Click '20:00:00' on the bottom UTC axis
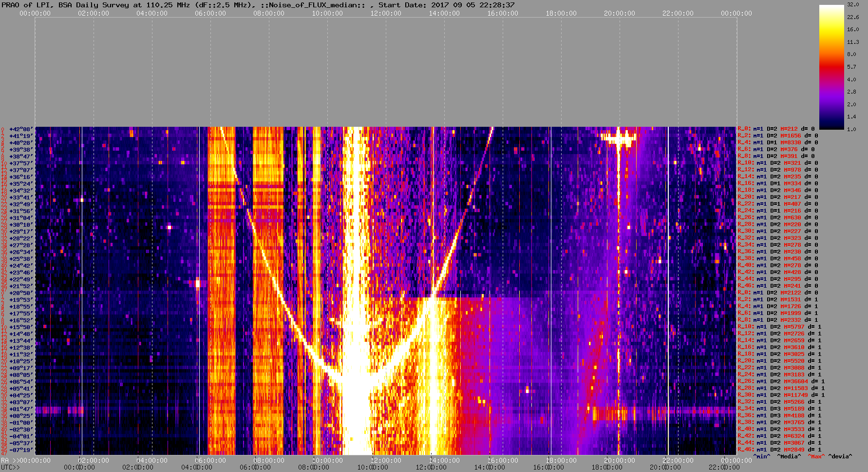Screen dimensions: 868x472 point(665,467)
